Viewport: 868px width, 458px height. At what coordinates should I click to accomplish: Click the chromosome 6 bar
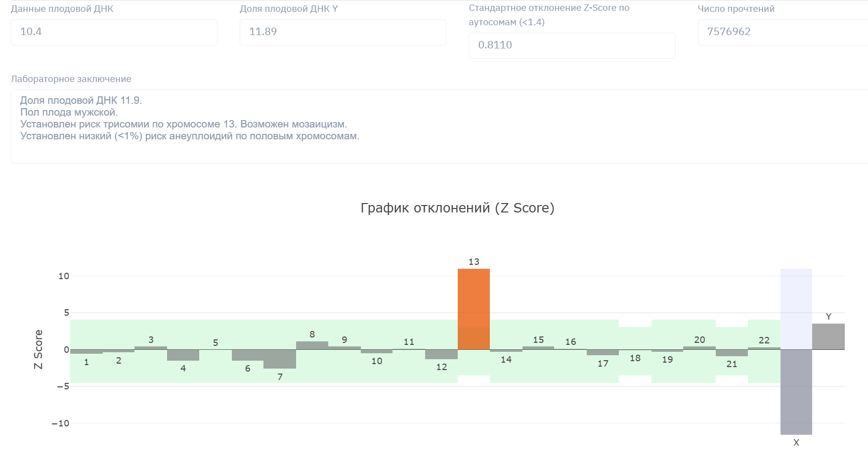pyautogui.click(x=247, y=355)
